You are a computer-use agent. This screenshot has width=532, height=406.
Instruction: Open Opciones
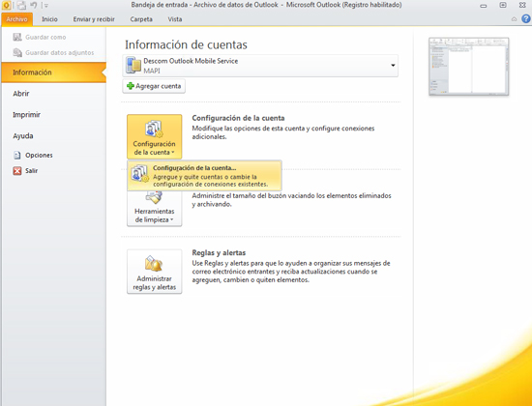39,156
